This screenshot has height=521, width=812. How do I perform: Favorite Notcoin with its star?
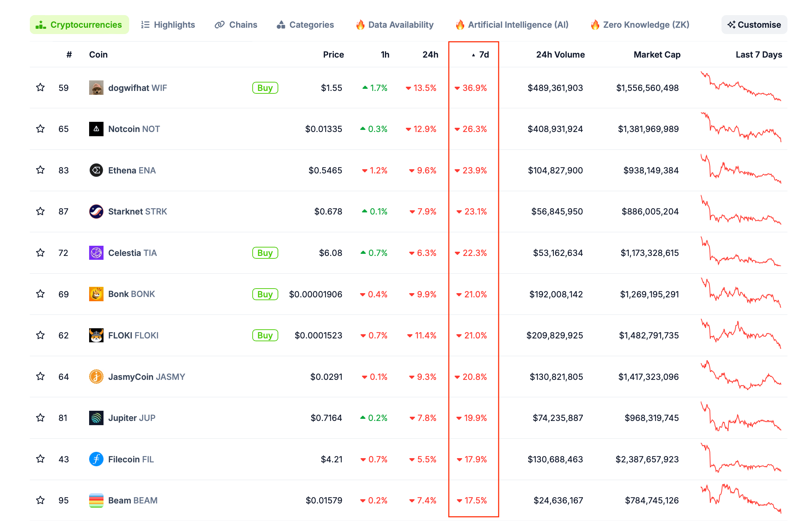(40, 128)
